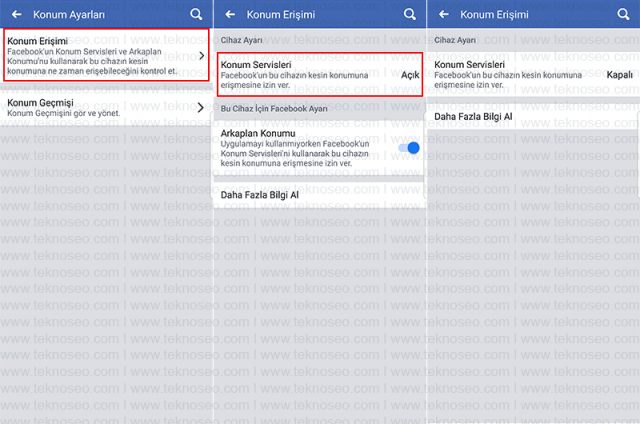Open the Konum Geçmişi row
Image resolution: width=640 pixels, height=424 pixels.
(x=106, y=108)
